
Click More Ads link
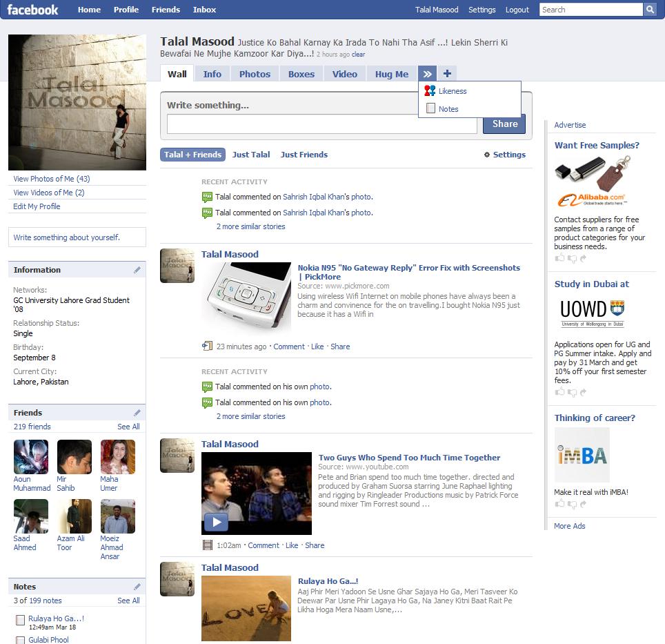(570, 526)
